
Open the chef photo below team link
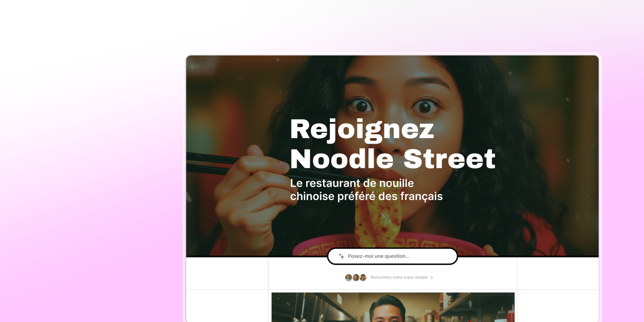[393, 307]
